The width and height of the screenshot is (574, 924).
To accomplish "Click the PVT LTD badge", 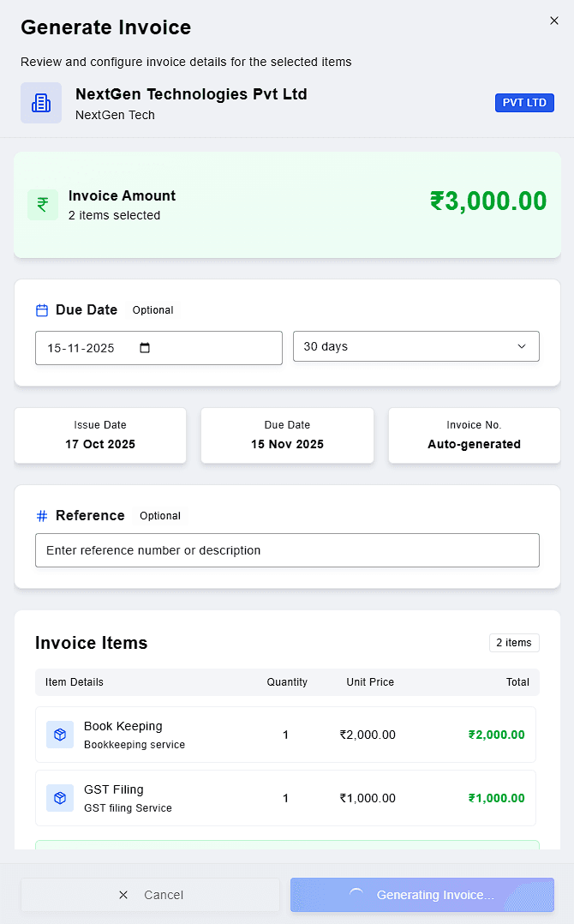I will (x=524, y=102).
